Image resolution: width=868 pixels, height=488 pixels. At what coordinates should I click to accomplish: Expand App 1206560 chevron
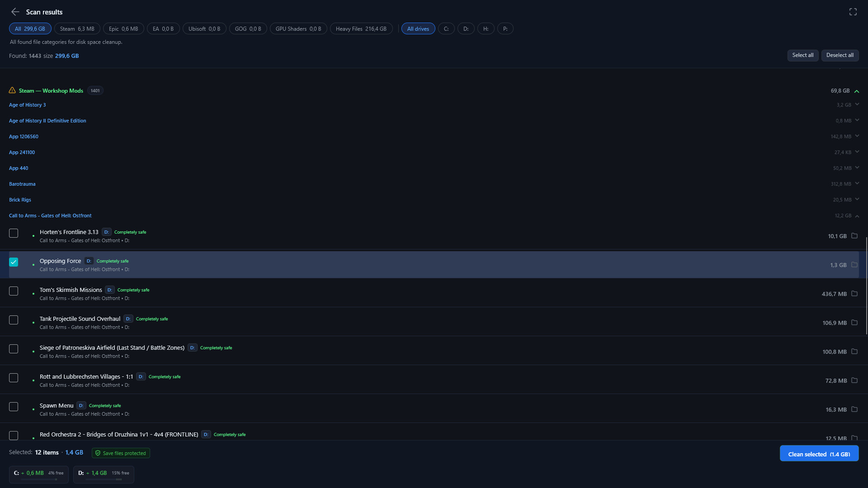point(857,136)
